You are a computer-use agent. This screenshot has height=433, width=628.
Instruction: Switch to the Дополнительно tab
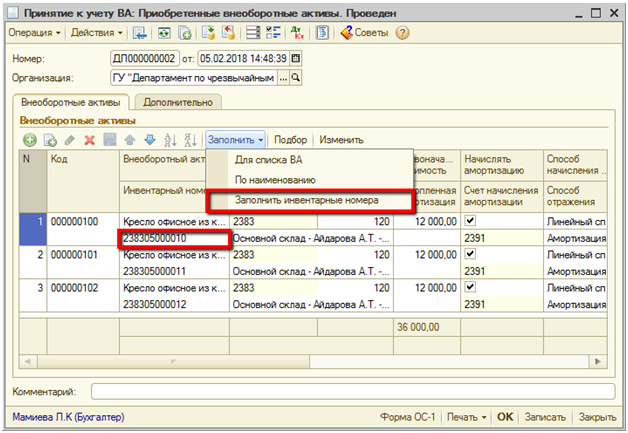click(x=180, y=102)
